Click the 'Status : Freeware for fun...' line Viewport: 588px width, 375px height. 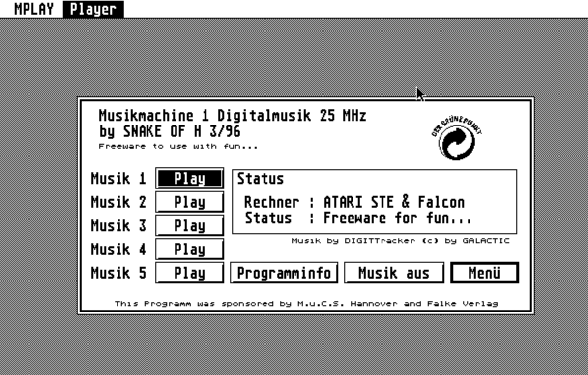358,218
